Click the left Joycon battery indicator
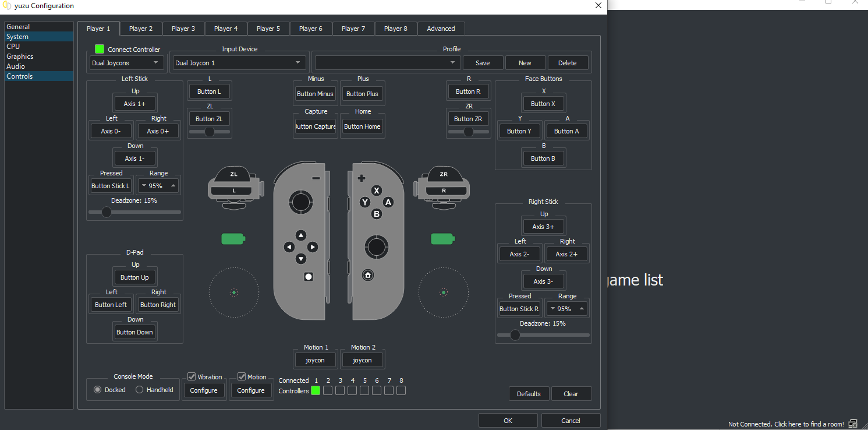The height and width of the screenshot is (430, 868). coord(233,239)
